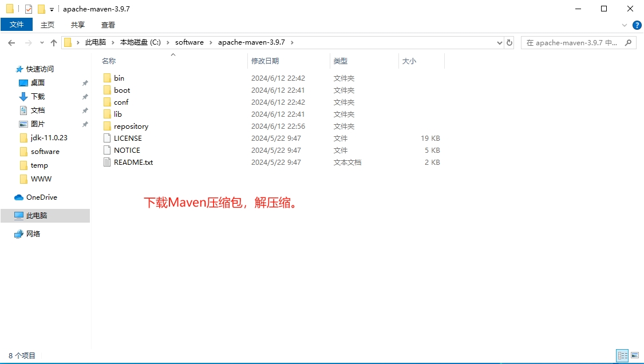Screen dimensions: 644x364
Task: Select 网络 in navigation pane
Action: coord(33,234)
